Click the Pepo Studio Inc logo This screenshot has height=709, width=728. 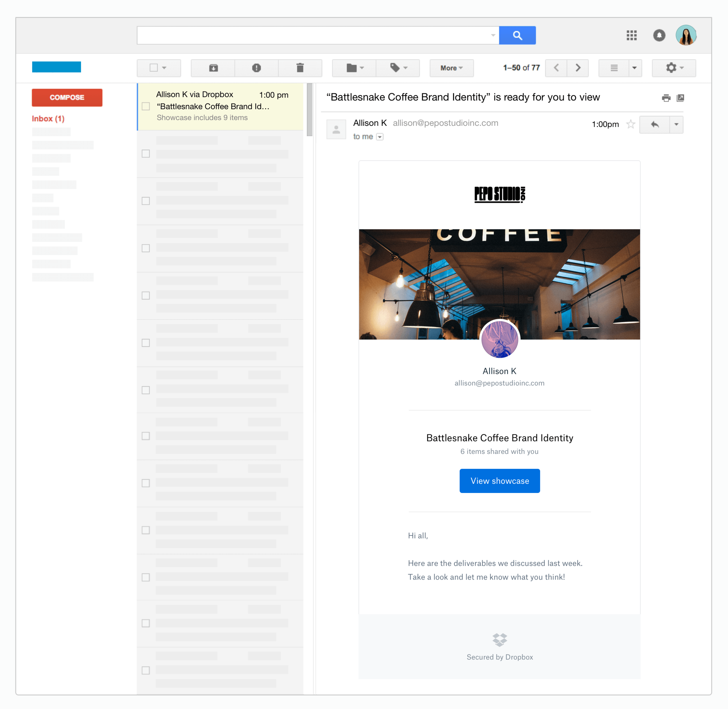click(500, 195)
